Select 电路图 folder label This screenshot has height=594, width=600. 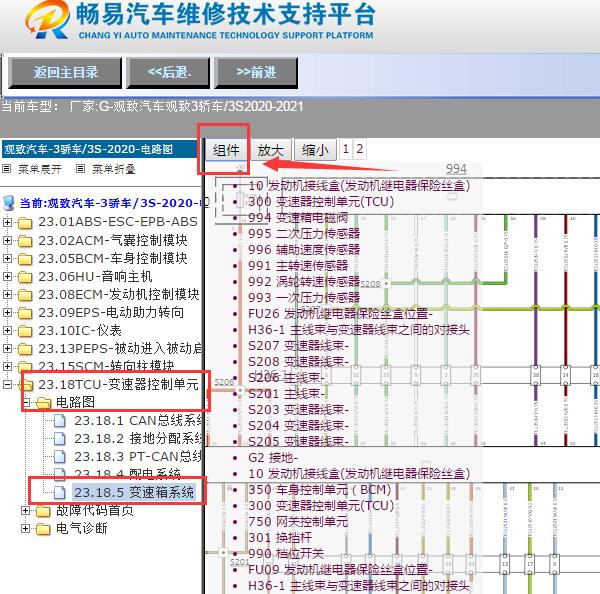(x=75, y=402)
